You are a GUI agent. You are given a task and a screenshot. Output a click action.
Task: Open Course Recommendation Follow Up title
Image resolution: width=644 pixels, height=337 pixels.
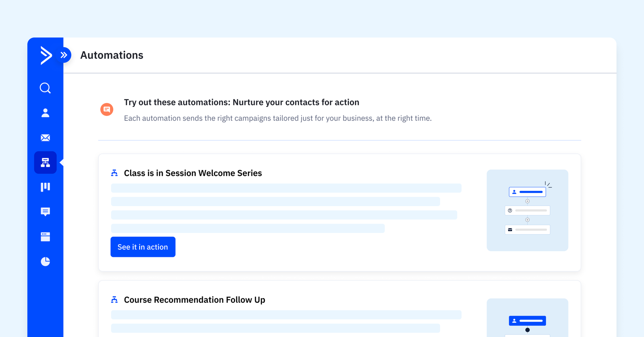click(194, 300)
